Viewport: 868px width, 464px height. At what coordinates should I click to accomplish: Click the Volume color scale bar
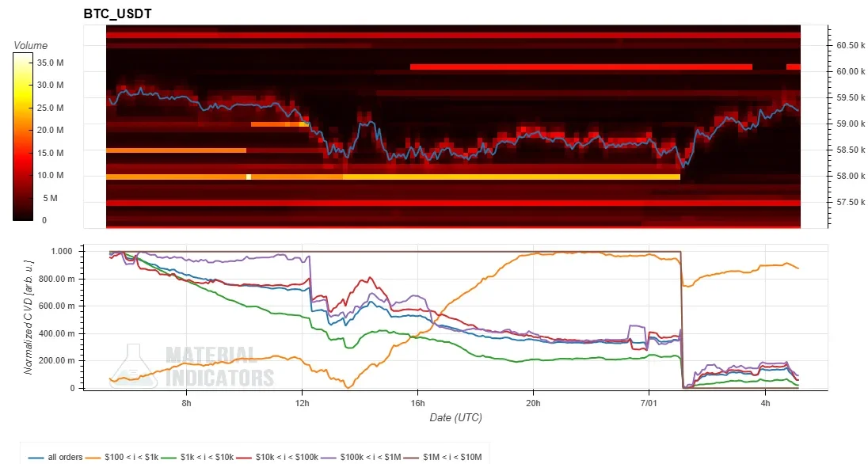tap(23, 137)
